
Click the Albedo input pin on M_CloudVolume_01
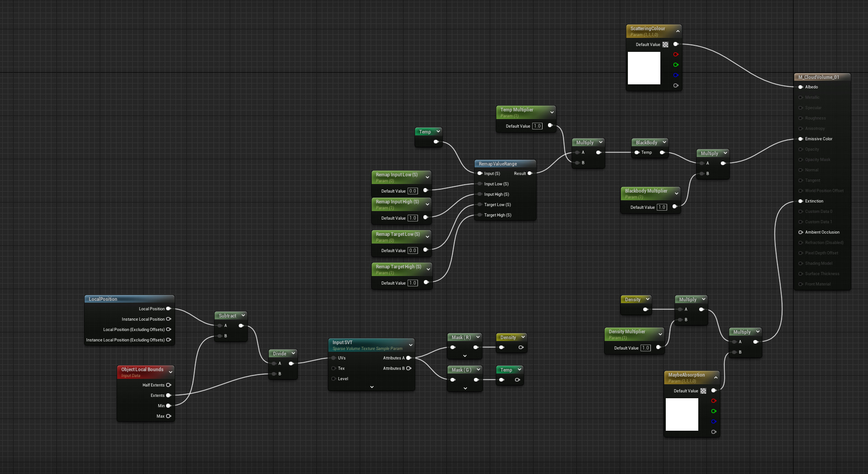point(800,87)
